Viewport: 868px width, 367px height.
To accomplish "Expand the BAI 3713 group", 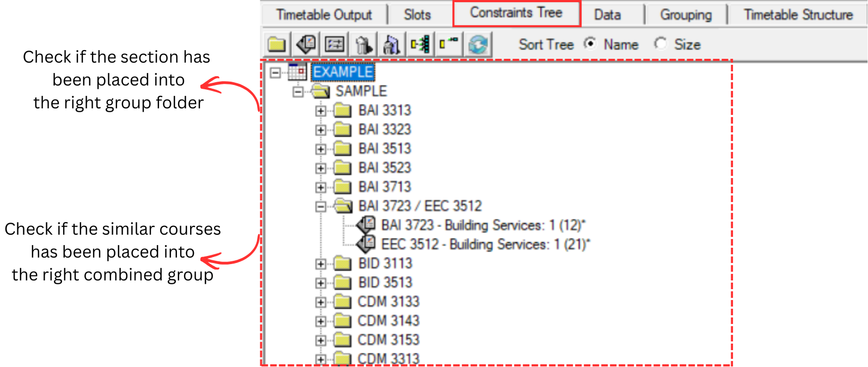I will pyautogui.click(x=321, y=187).
